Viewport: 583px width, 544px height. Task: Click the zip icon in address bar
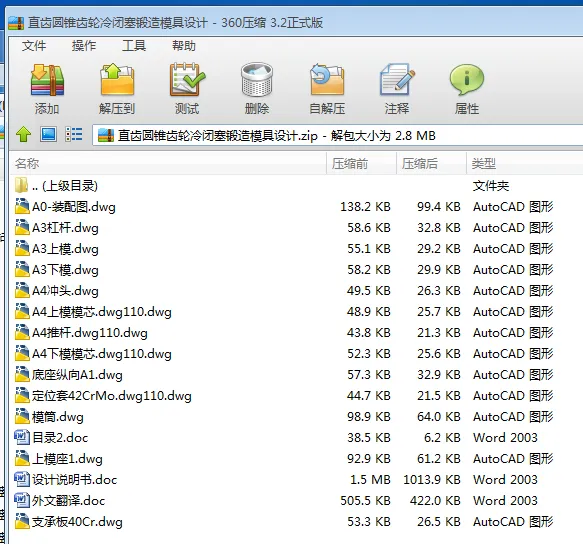pos(106,135)
